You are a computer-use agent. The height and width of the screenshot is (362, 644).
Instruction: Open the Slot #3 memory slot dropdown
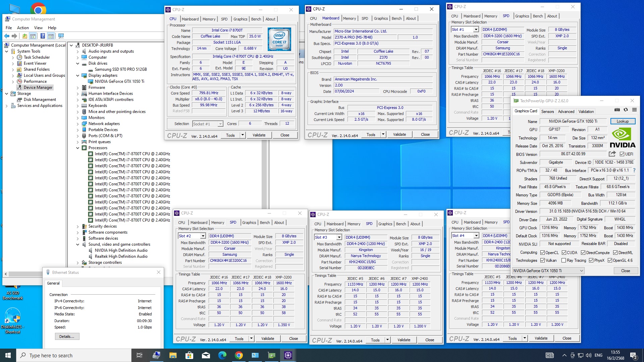coord(339,237)
